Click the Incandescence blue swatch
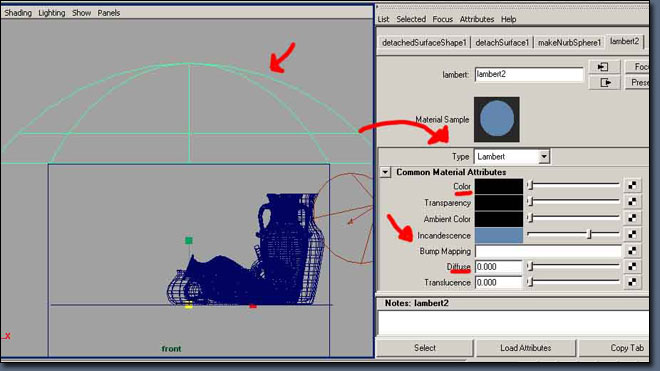This screenshot has width=660, height=371. [499, 235]
